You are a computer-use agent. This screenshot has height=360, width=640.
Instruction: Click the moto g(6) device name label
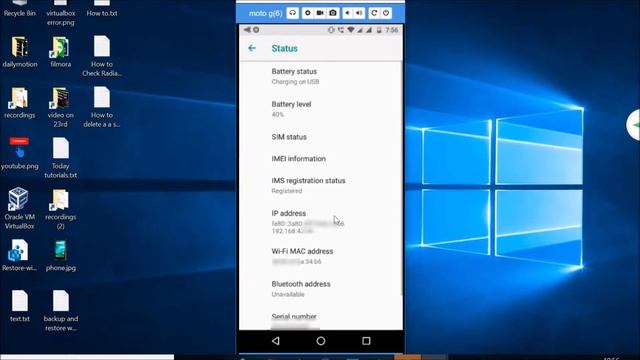coord(265,13)
